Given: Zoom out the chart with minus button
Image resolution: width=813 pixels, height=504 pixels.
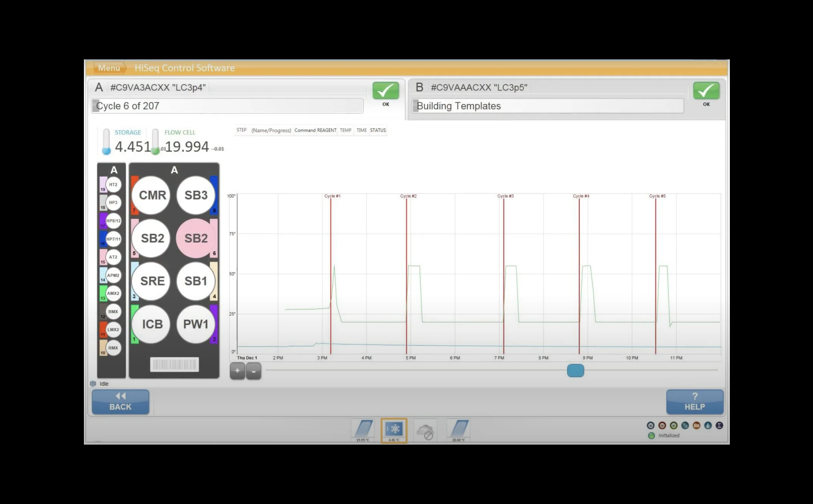Looking at the screenshot, I should click(x=254, y=371).
